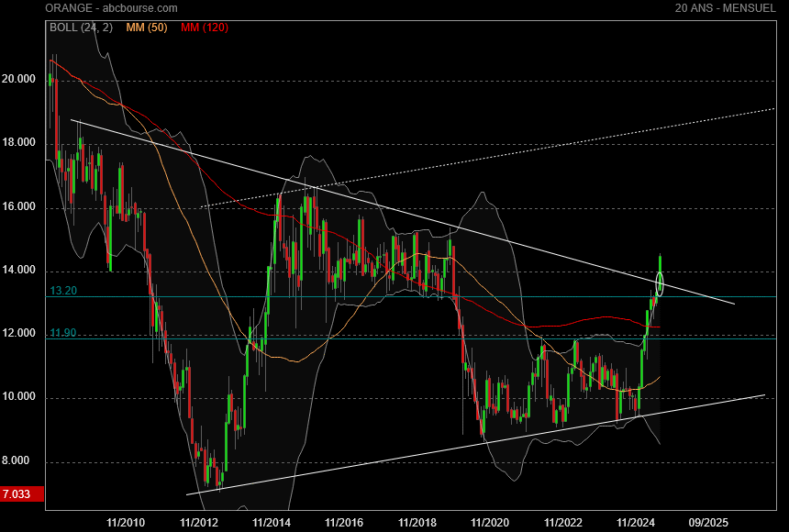
Task: Click the 11/2014 date axis label
Action: 272,523
